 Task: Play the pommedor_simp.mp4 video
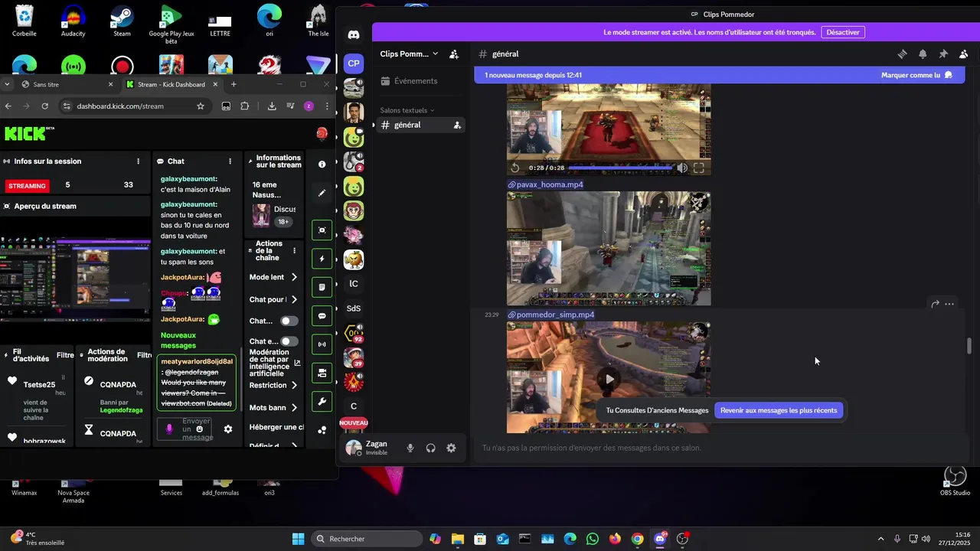click(x=609, y=379)
